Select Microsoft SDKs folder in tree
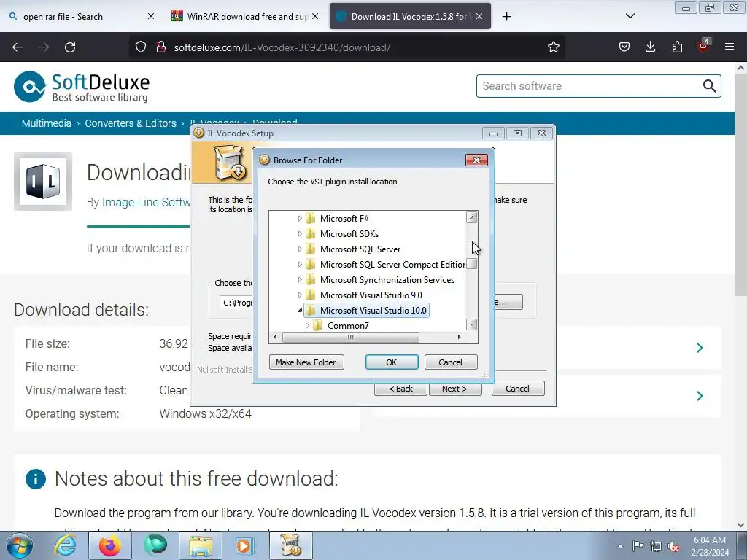The height and width of the screenshot is (560, 747). click(x=349, y=234)
